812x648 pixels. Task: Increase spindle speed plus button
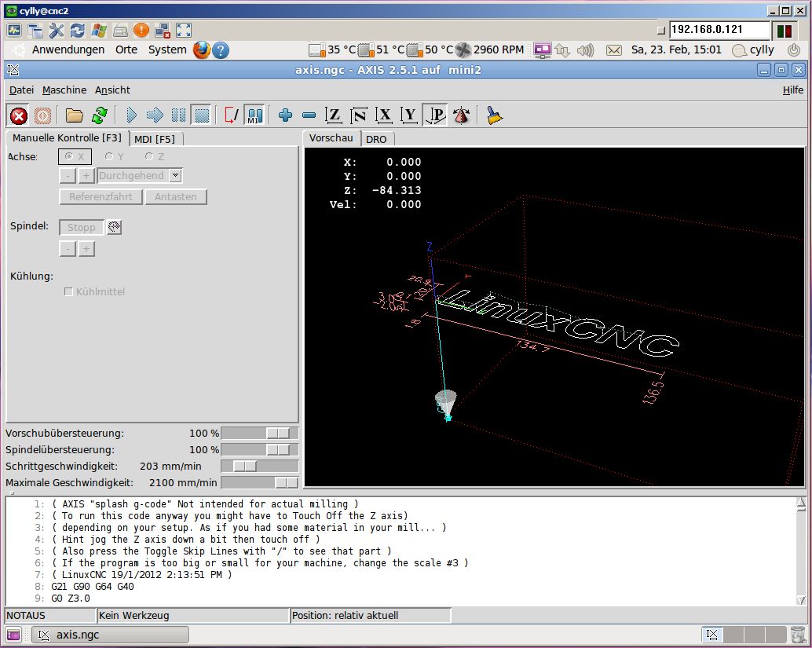(86, 249)
